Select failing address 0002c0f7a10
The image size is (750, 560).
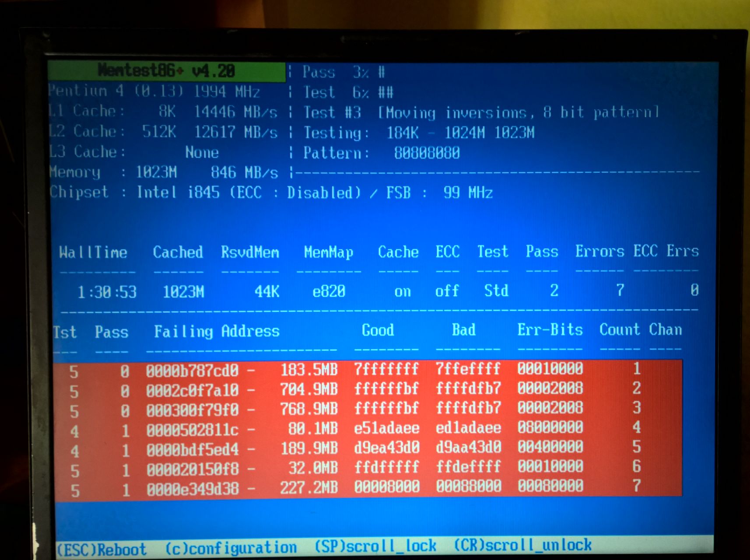tap(192, 390)
